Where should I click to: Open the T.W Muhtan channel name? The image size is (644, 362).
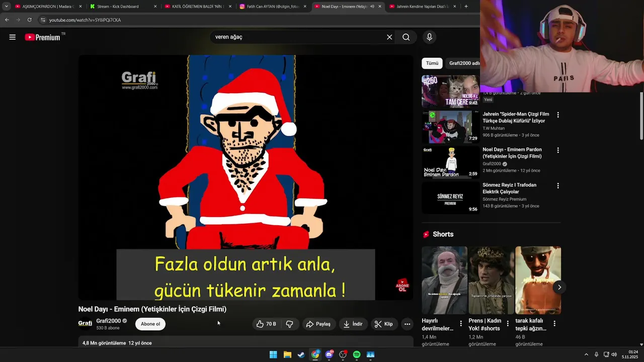(x=494, y=129)
